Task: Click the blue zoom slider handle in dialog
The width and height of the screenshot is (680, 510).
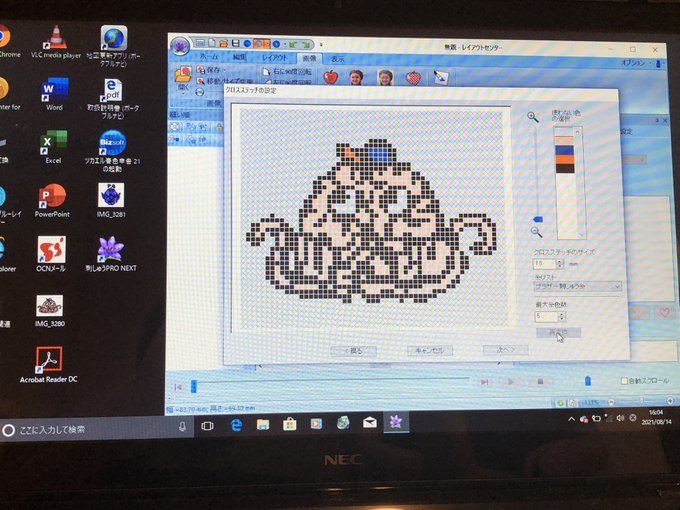Action: 538,219
